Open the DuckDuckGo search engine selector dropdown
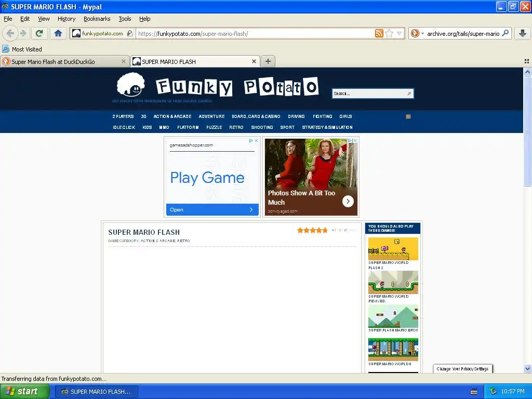 point(417,33)
